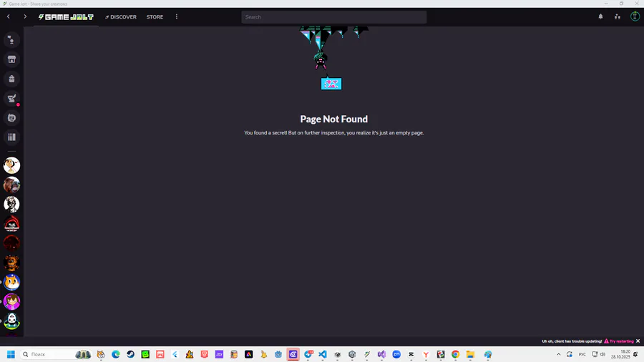Open the brown Freddy bear community
This screenshot has height=362, width=644.
11,263
